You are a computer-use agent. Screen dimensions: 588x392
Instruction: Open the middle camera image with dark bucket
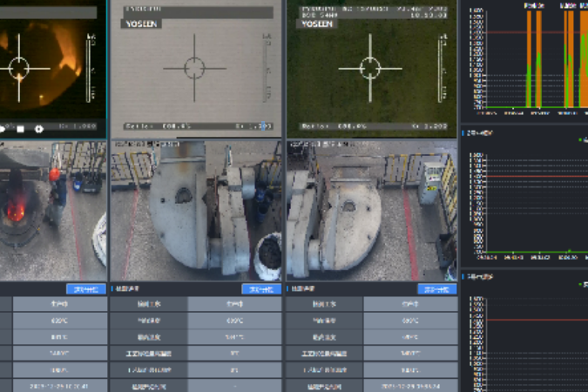(196, 209)
